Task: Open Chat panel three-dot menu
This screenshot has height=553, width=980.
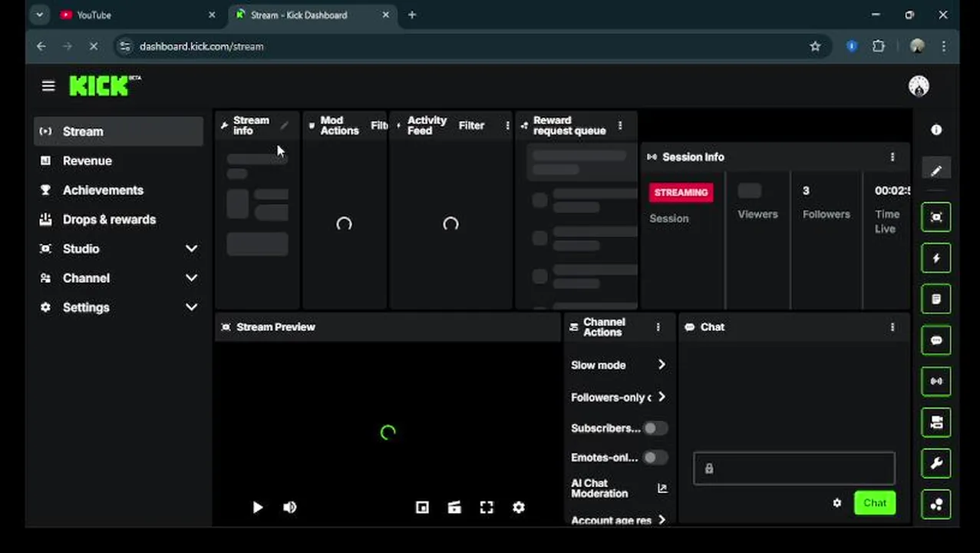Action: (892, 327)
